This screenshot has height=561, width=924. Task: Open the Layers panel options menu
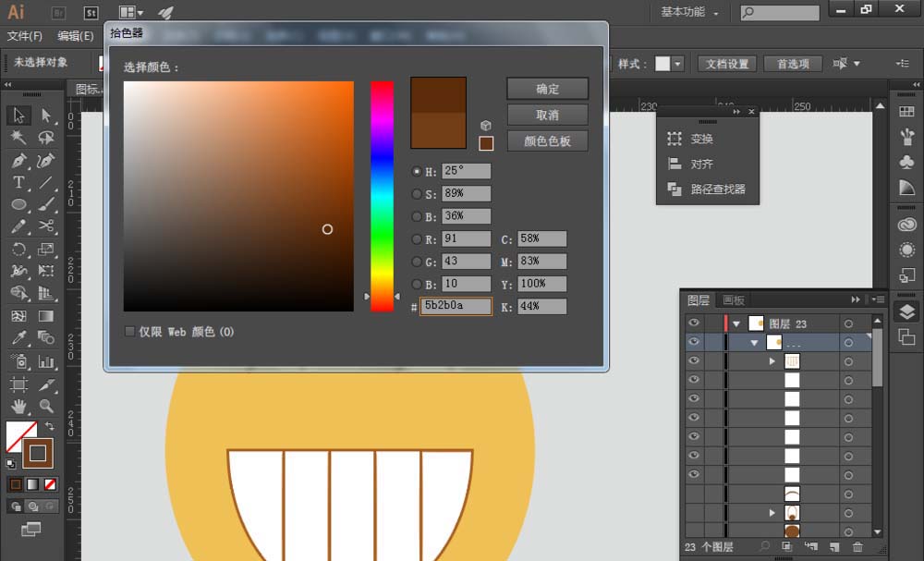pyautogui.click(x=878, y=299)
